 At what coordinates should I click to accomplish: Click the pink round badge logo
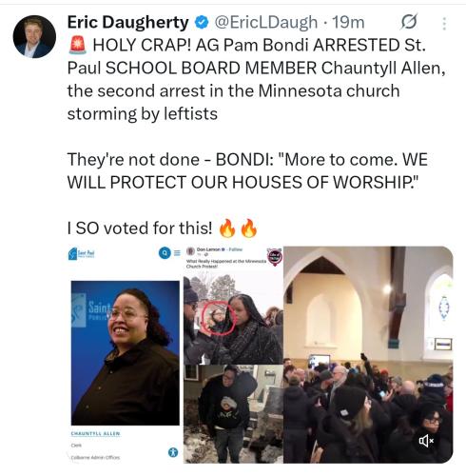[x=275, y=256]
